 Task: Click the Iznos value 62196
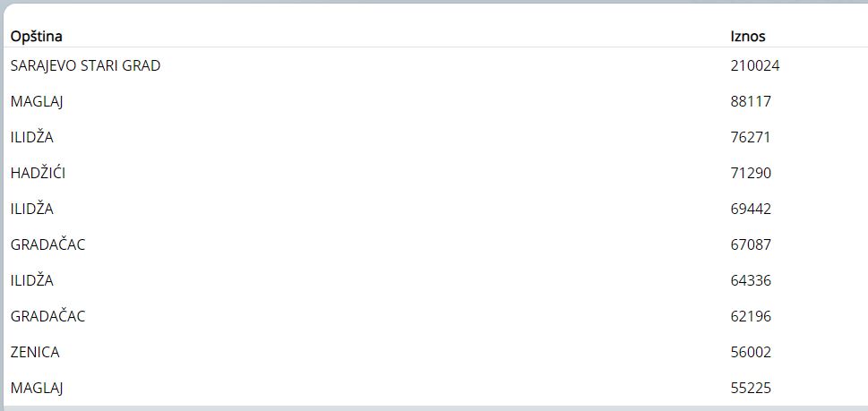[x=751, y=316]
